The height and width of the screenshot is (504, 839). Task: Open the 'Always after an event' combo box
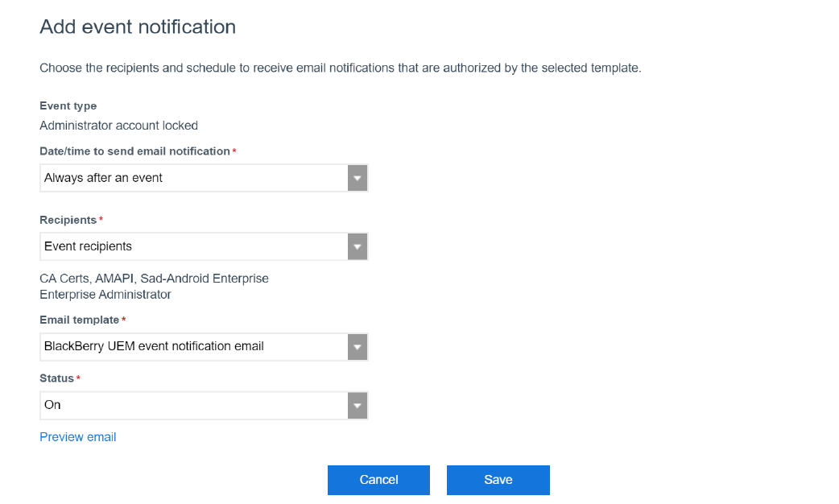click(x=193, y=178)
